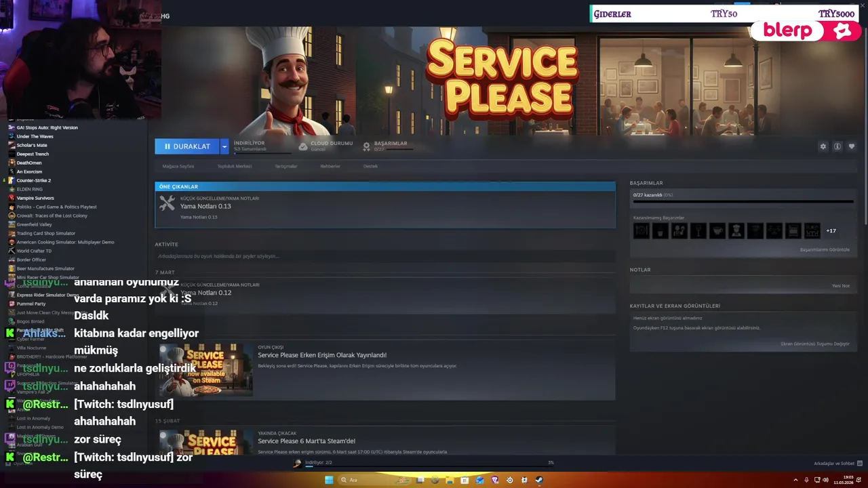868x488 pixels.
Task: Pause the download with the DURAKLAT button
Action: pos(187,146)
